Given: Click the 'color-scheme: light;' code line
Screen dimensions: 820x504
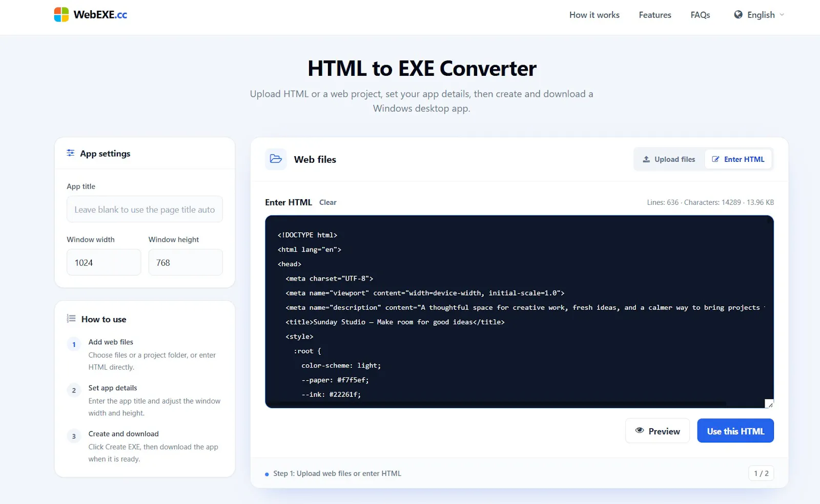Looking at the screenshot, I should [341, 365].
